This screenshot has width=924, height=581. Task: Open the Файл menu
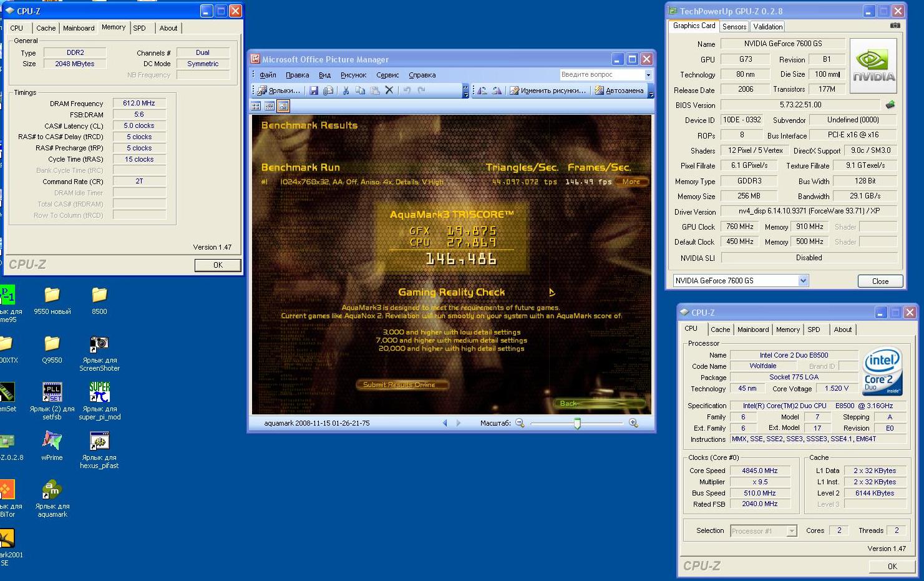(x=268, y=75)
